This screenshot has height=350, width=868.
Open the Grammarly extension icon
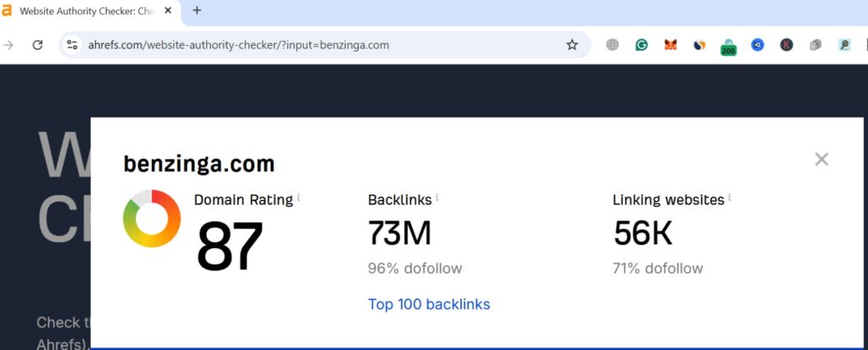click(642, 45)
